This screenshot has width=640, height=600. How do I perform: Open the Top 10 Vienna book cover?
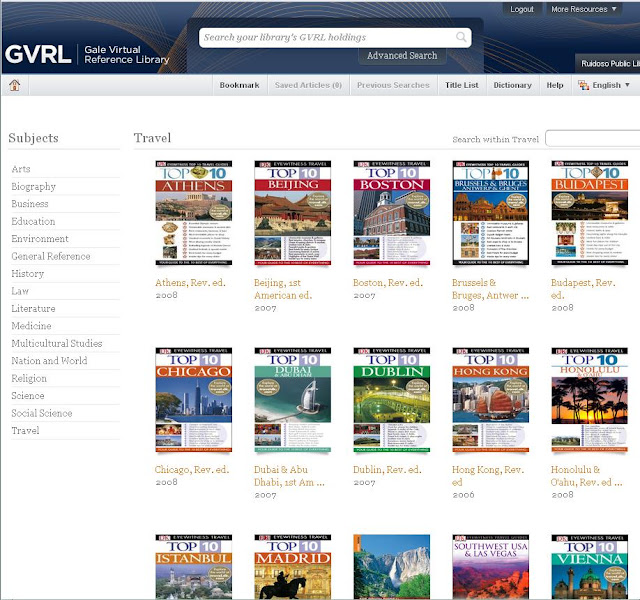590,567
